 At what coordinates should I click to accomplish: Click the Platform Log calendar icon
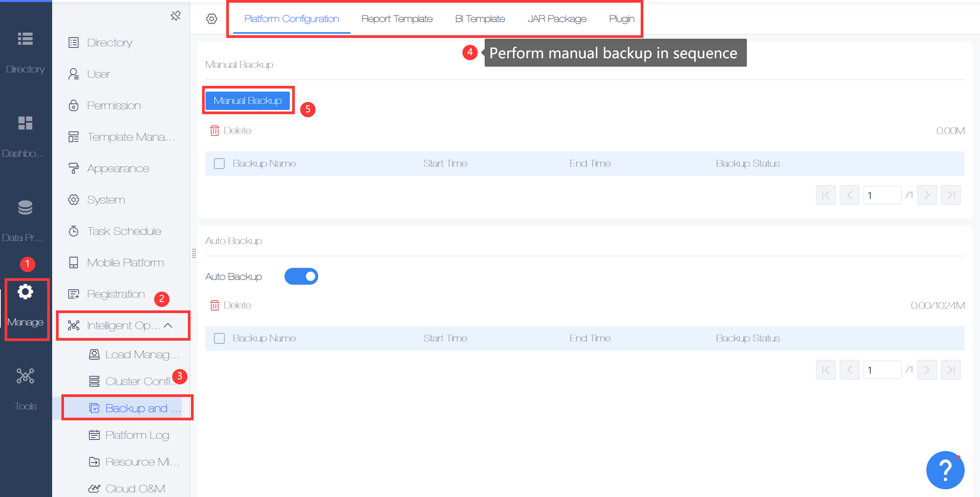pos(94,435)
